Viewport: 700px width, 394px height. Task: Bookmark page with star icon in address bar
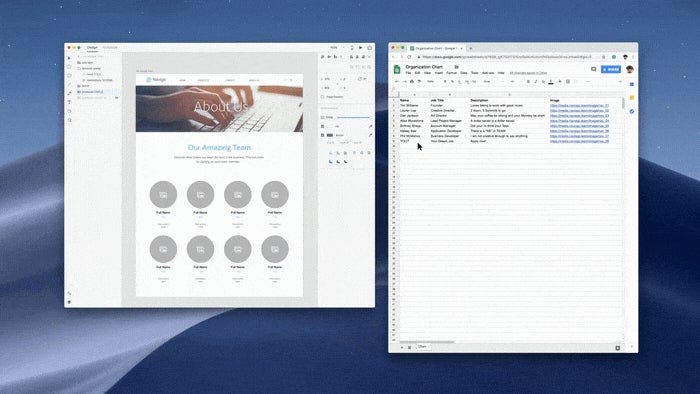coord(604,57)
